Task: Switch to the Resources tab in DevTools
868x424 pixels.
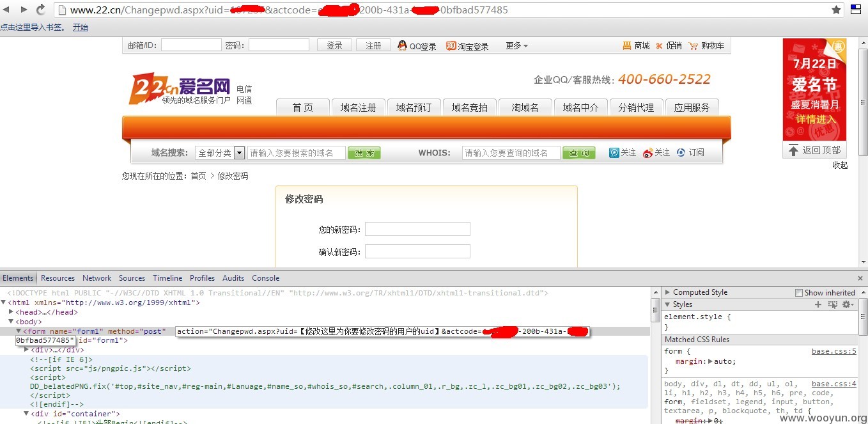Action: tap(58, 278)
